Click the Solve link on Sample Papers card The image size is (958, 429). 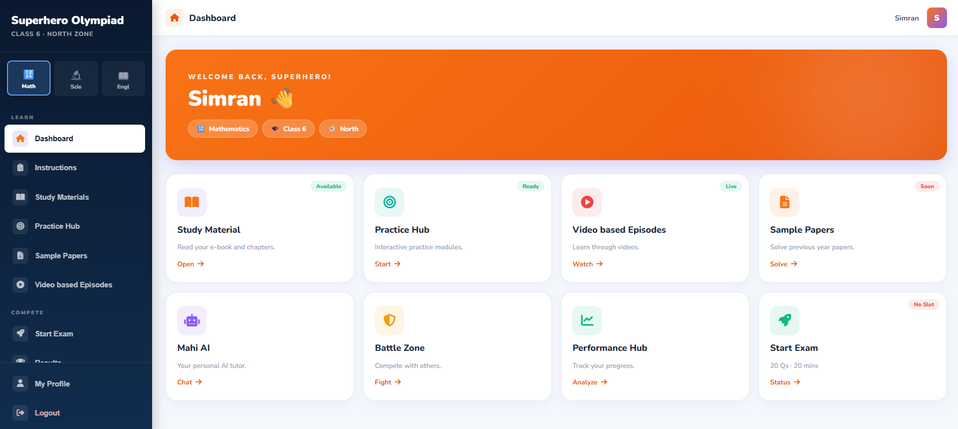(x=784, y=264)
